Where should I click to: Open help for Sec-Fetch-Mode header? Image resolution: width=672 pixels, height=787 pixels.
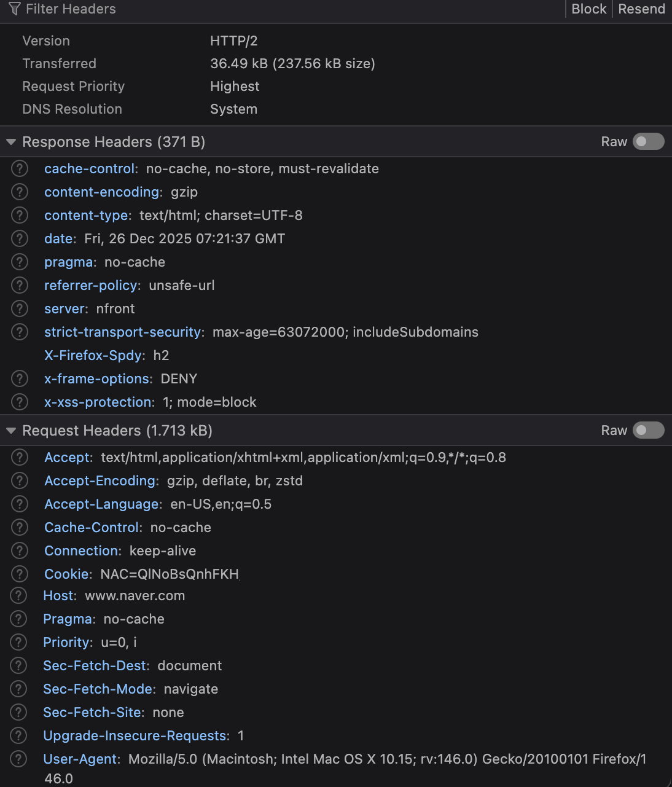tap(19, 689)
